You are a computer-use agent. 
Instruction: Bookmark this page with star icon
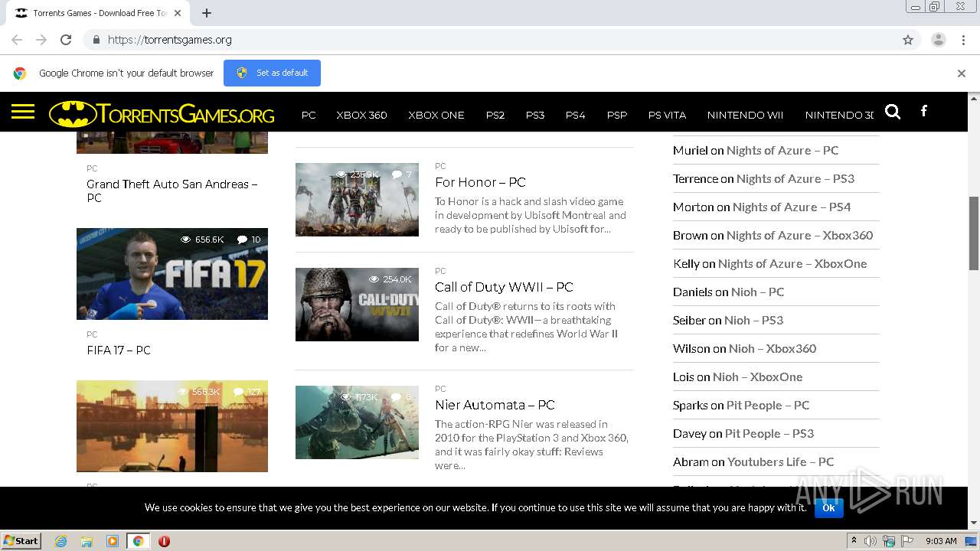908,40
